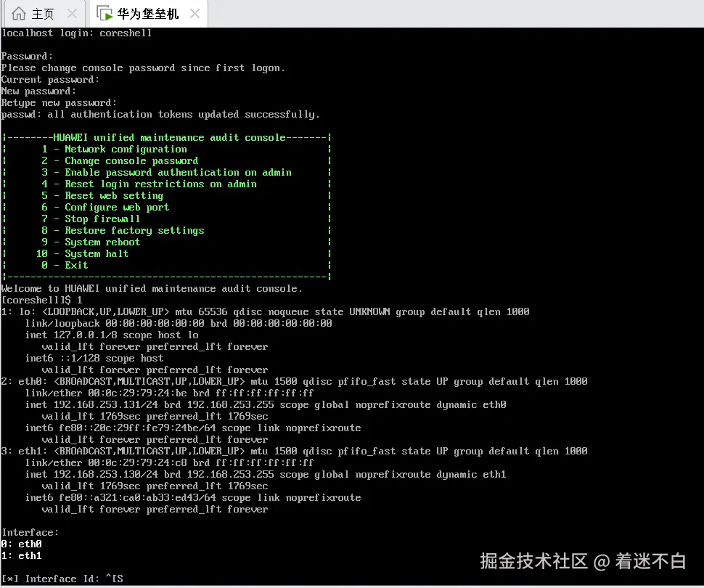The image size is (704, 588).
Task: Click the 'localhost login: coreshell' line
Action: [76, 33]
